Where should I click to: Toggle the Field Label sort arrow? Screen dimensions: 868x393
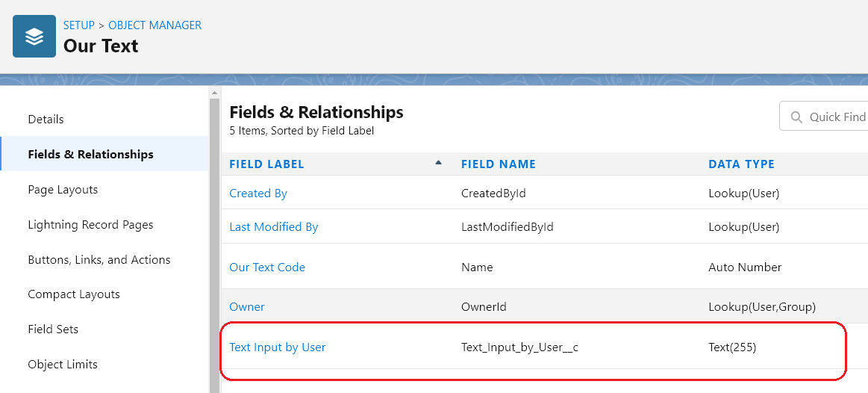pyautogui.click(x=438, y=163)
